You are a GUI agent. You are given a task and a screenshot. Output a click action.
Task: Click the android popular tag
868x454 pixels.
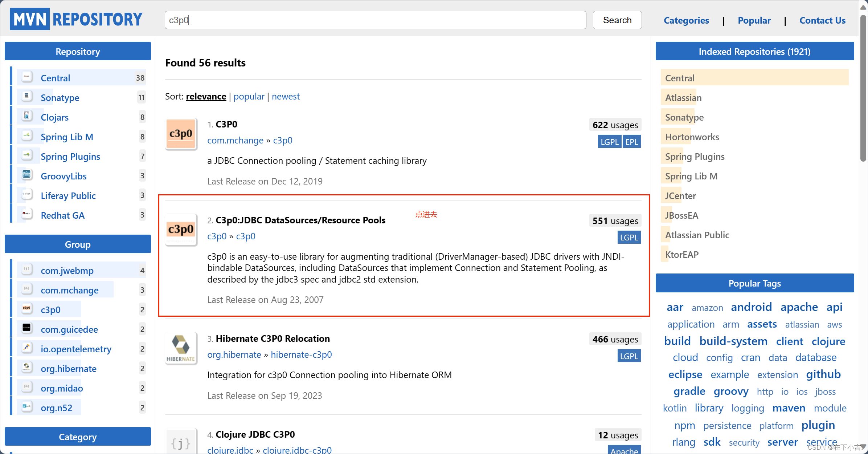pyautogui.click(x=751, y=307)
